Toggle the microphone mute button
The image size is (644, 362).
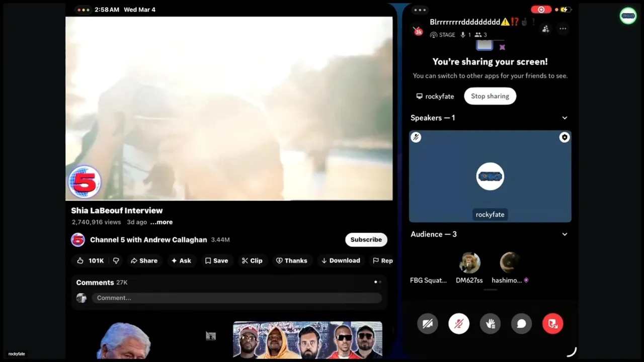tap(459, 324)
